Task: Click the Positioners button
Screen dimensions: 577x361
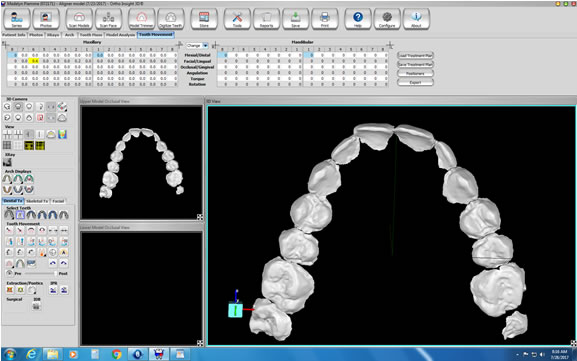Action: pos(415,73)
